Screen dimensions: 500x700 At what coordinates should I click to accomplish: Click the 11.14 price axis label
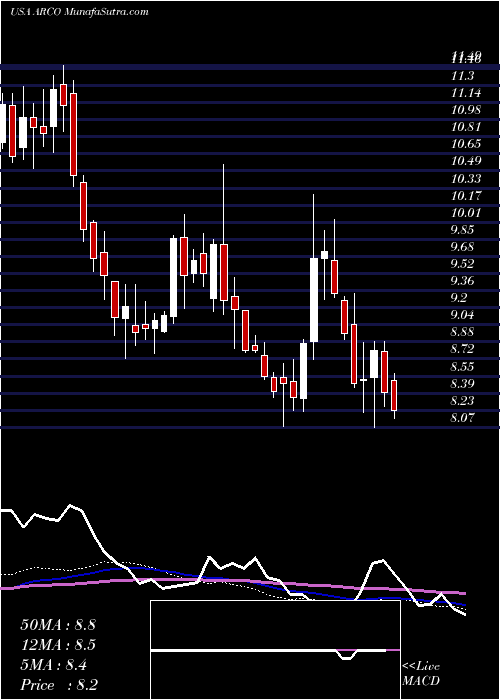[x=466, y=93]
